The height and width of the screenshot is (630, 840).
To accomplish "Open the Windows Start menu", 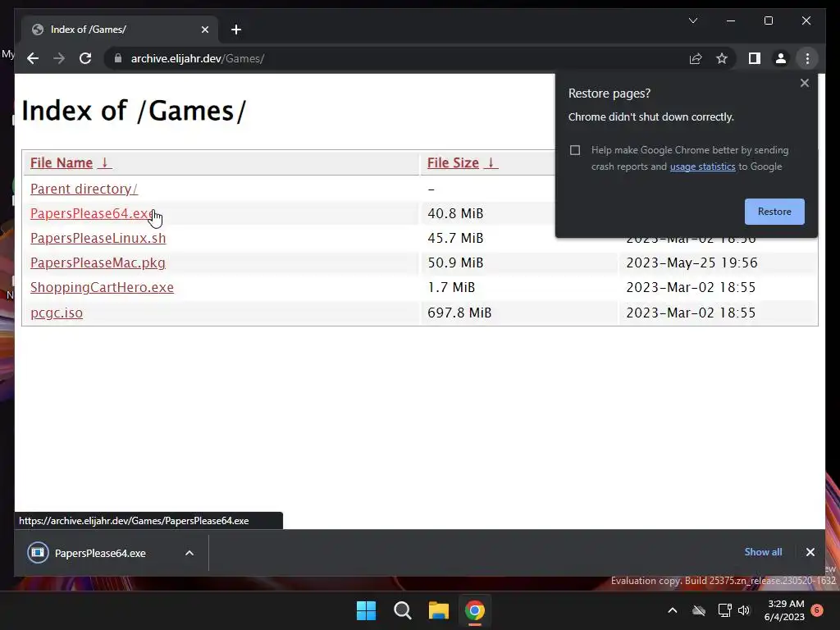I will pyautogui.click(x=367, y=610).
